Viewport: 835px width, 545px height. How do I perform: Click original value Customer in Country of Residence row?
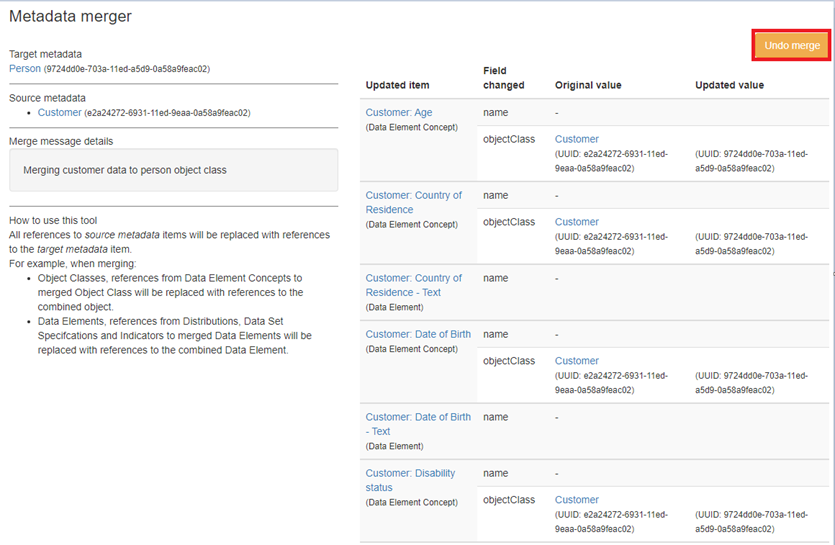click(x=577, y=222)
